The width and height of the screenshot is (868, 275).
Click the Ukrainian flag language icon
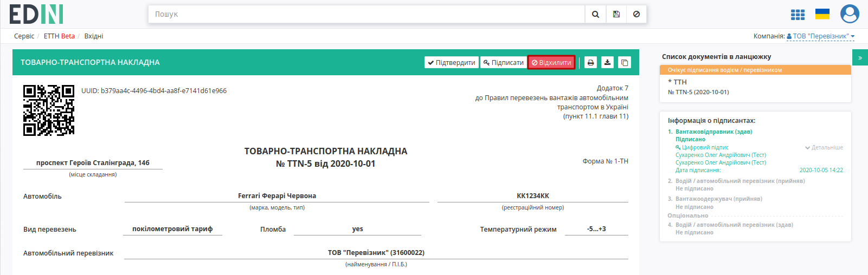[x=822, y=14]
